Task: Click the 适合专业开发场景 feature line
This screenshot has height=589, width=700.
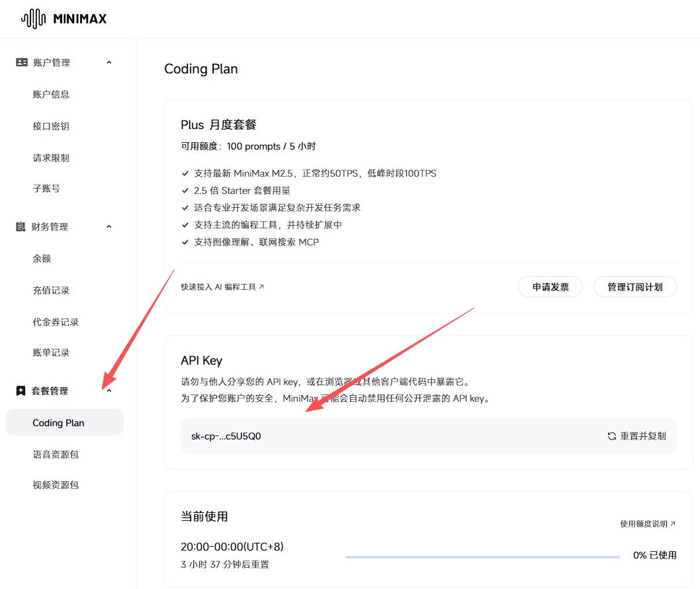Action: pos(277,208)
